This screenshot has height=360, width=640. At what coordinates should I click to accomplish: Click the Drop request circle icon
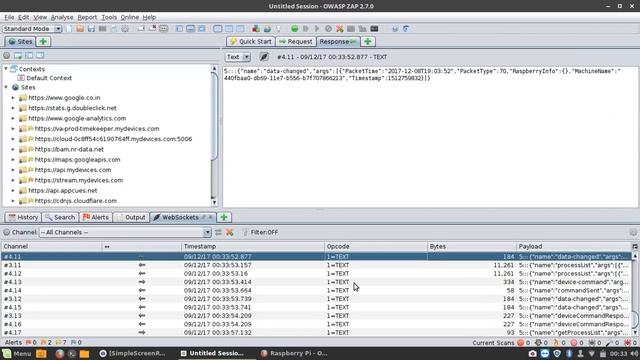point(328,29)
